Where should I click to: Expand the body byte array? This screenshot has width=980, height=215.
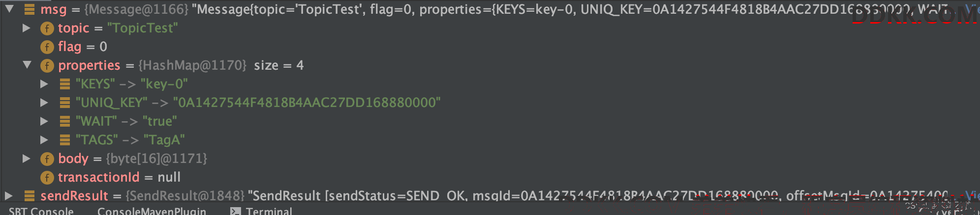pyautogui.click(x=27, y=159)
